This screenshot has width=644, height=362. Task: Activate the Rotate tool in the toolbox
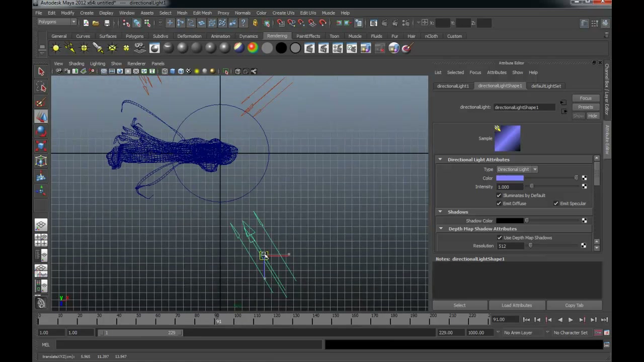click(41, 132)
